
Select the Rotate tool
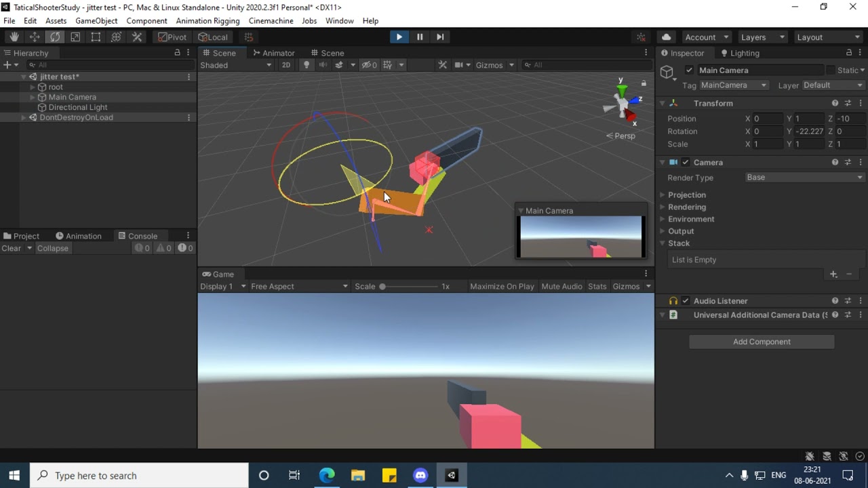tap(55, 37)
